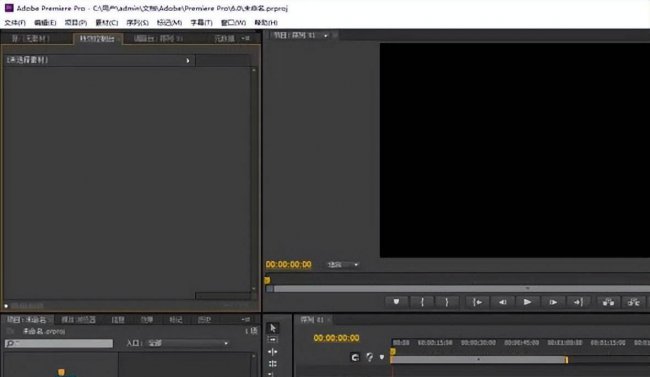The height and width of the screenshot is (377, 650).
Task: Click the Project search field
Action: [59, 343]
